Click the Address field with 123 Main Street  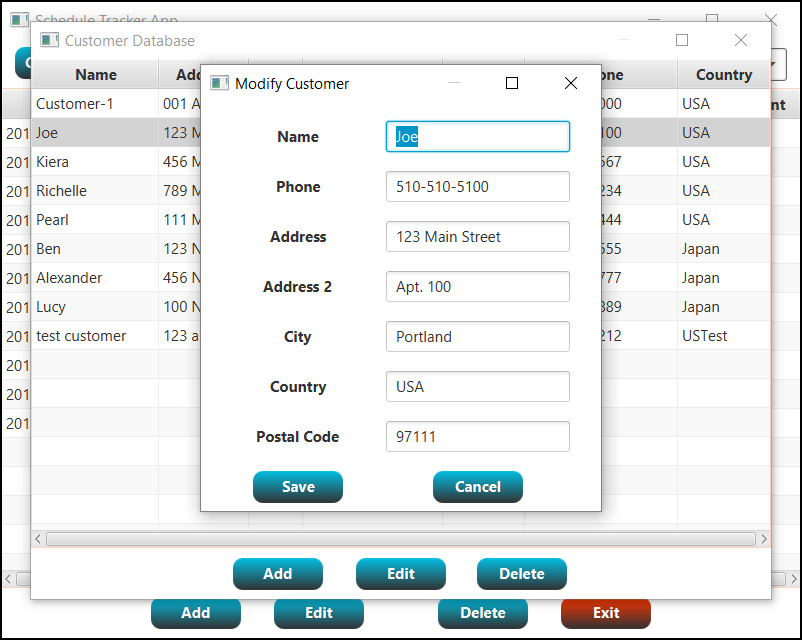point(478,236)
